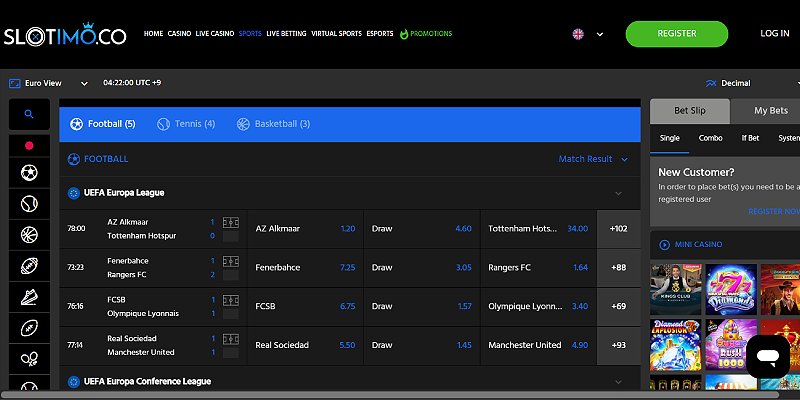Select the American football icon in the sidebar
Image resolution: width=800 pixels, height=400 pixels.
tap(29, 266)
